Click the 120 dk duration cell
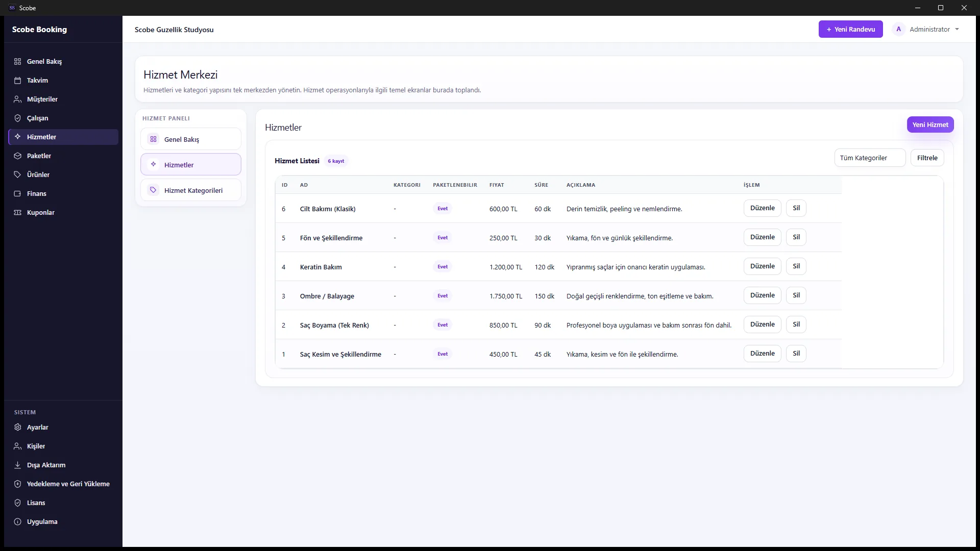 point(544,267)
